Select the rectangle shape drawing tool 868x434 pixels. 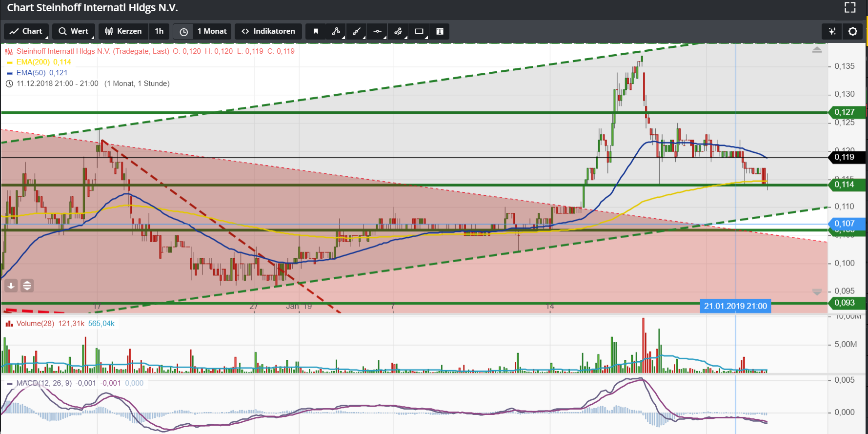click(419, 31)
